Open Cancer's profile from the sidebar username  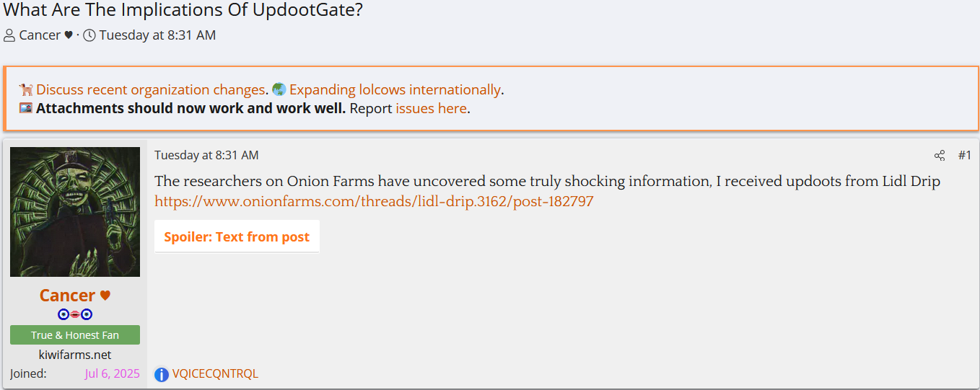pos(67,296)
